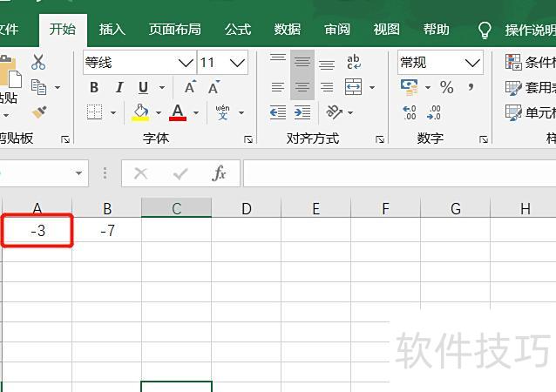Decrease font size with smaller A
556x392 pixels.
click(x=214, y=87)
